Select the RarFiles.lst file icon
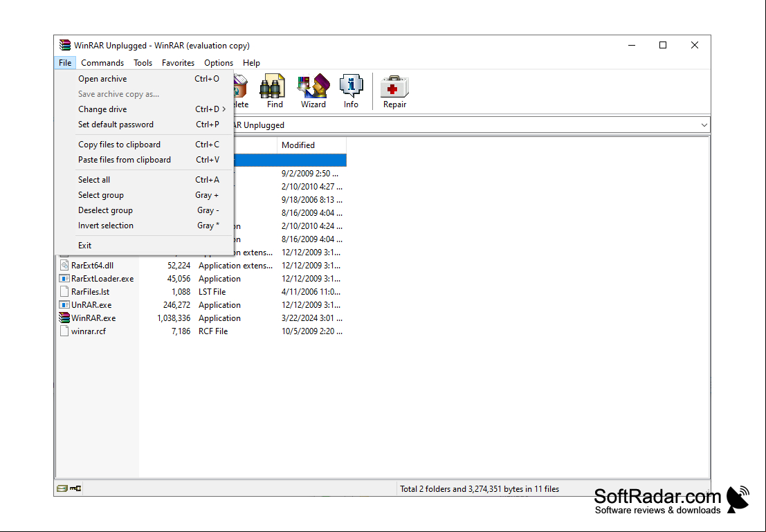 (64, 292)
